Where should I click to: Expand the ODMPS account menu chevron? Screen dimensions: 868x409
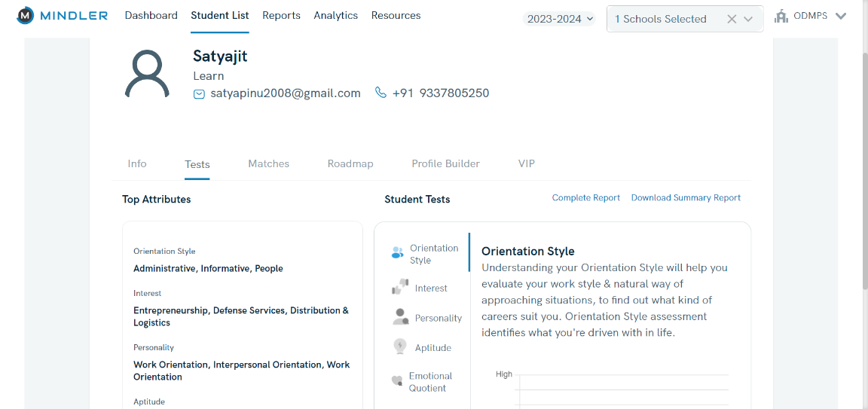coord(841,17)
